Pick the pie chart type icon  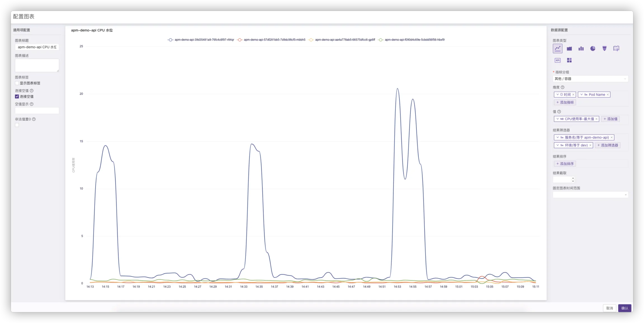click(593, 49)
